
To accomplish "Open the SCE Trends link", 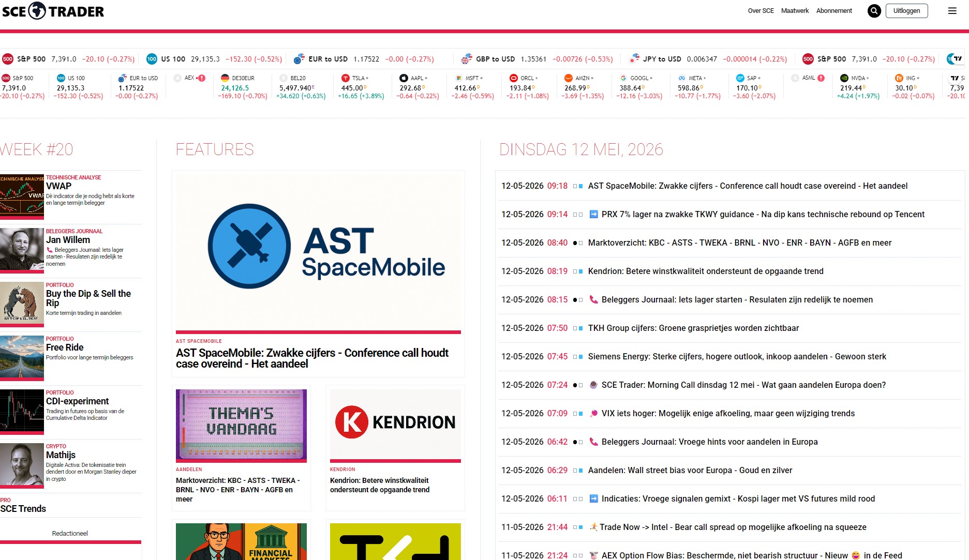I will tap(23, 509).
